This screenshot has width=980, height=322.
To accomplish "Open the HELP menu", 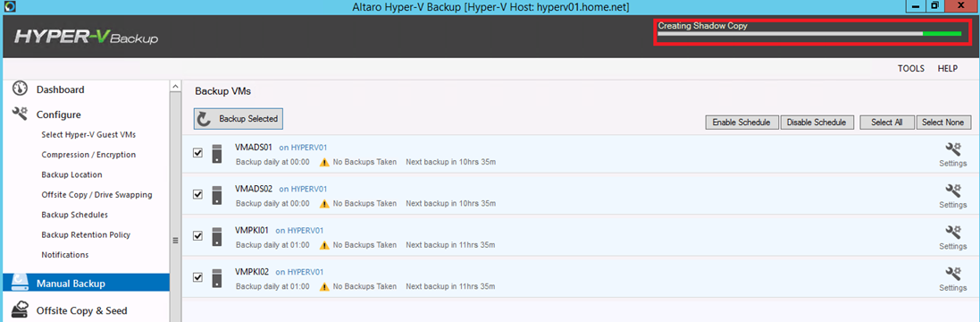I will click(948, 69).
